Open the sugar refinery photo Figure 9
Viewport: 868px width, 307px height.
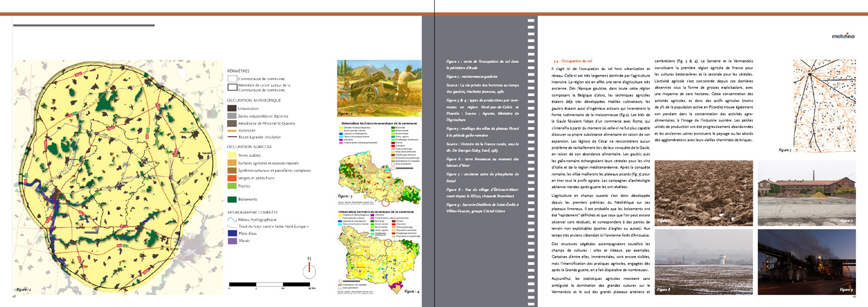click(807, 262)
